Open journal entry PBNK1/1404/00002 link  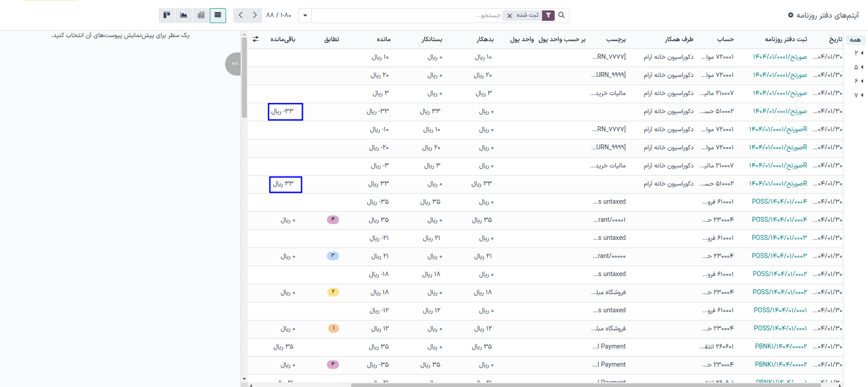[x=780, y=346]
